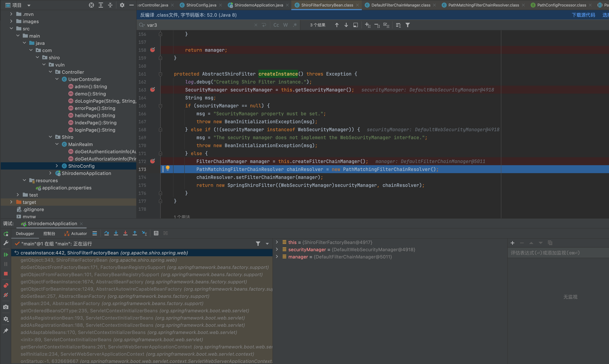609x364 pixels.
Task: Take thread dump camera icon
Action: [6, 307]
